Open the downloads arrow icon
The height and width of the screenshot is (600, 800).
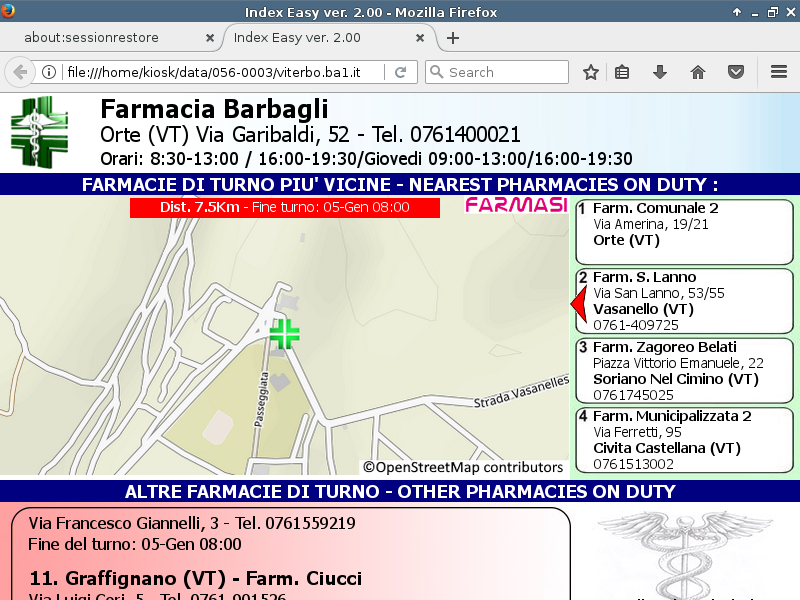[x=659, y=72]
